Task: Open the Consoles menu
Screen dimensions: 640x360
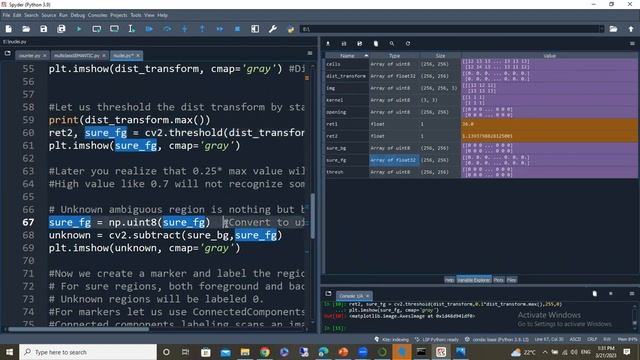Action: (x=98, y=15)
